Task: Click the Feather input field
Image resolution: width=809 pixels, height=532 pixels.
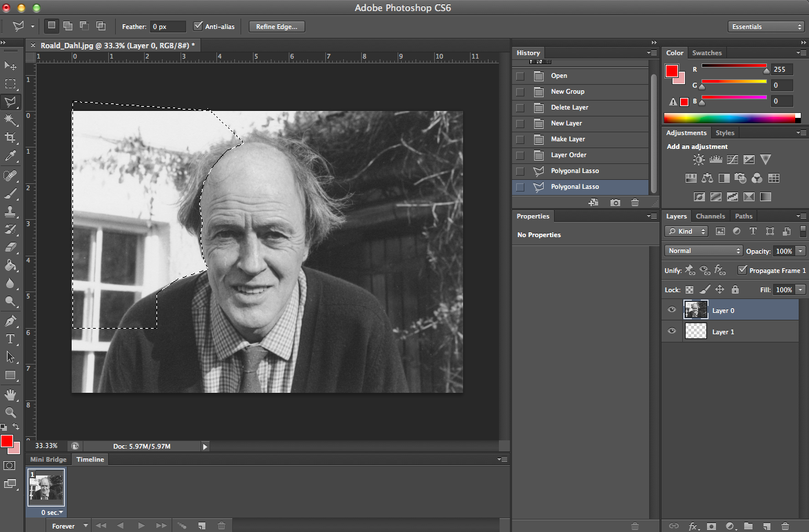Action: [x=167, y=26]
